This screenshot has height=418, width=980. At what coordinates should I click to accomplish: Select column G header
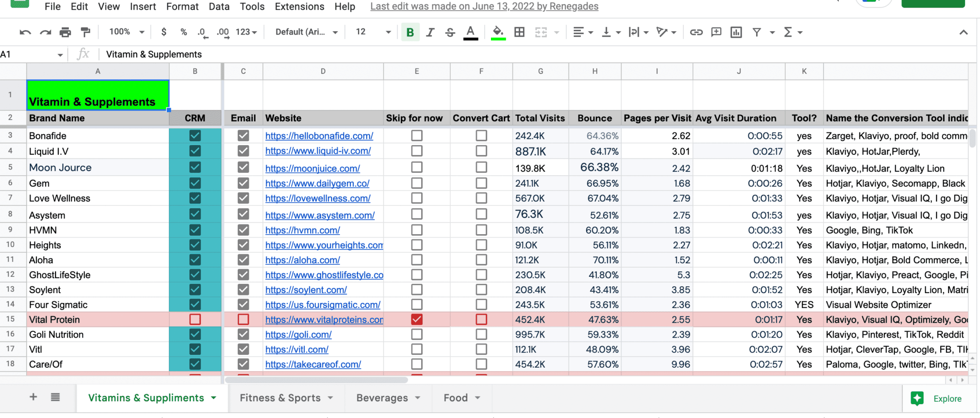(540, 71)
